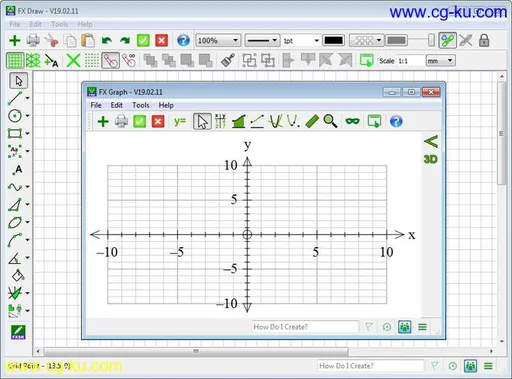Click the table of values icon in FX Graph
Viewport: 512px width, 379px height.
click(220, 121)
